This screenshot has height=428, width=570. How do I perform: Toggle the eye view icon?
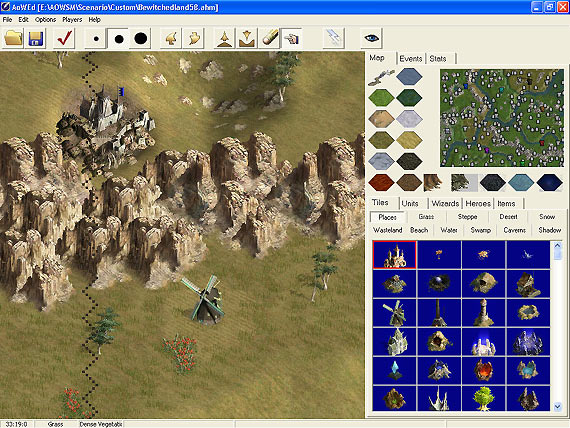[371, 38]
